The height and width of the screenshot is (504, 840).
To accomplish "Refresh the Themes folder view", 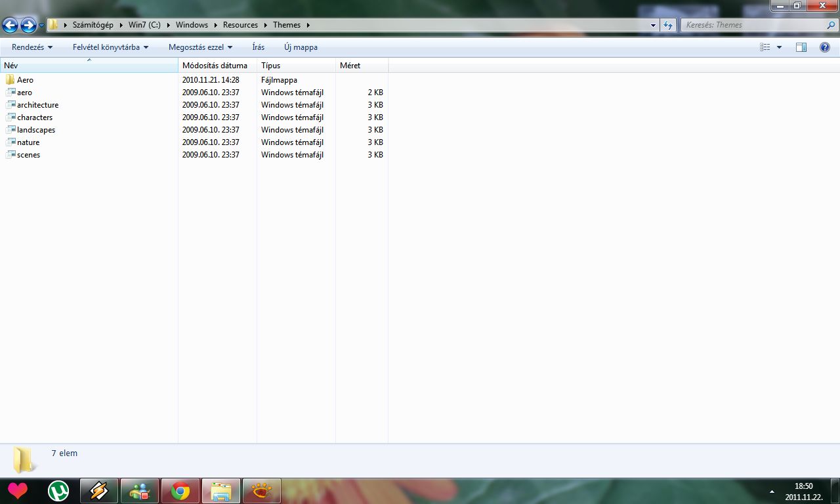I will click(668, 25).
